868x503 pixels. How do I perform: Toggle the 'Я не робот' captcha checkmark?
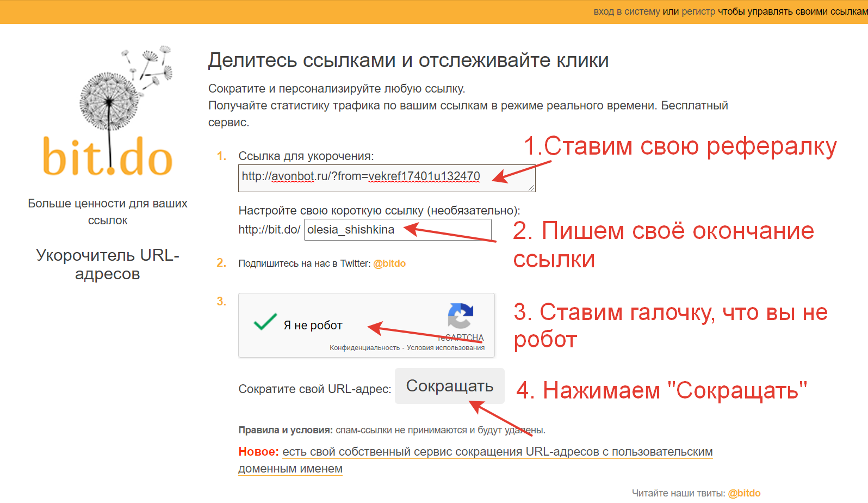[x=265, y=322]
